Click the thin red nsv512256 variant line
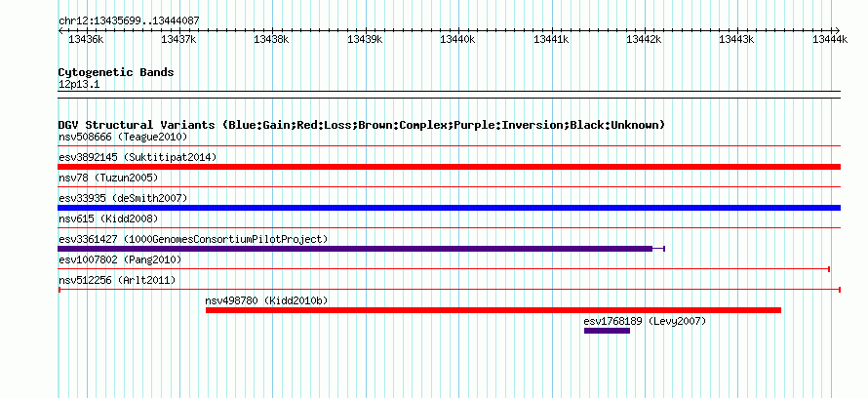Viewport: 868px width, 398px height. pos(449,290)
